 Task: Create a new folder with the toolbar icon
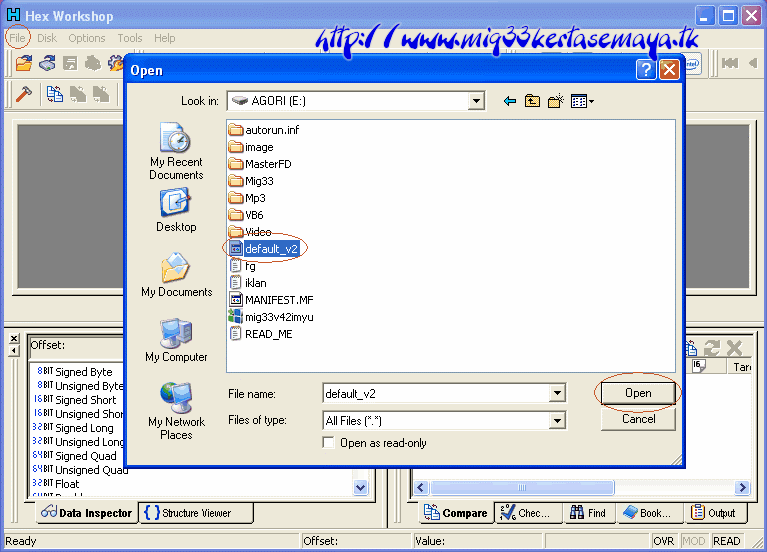(556, 101)
